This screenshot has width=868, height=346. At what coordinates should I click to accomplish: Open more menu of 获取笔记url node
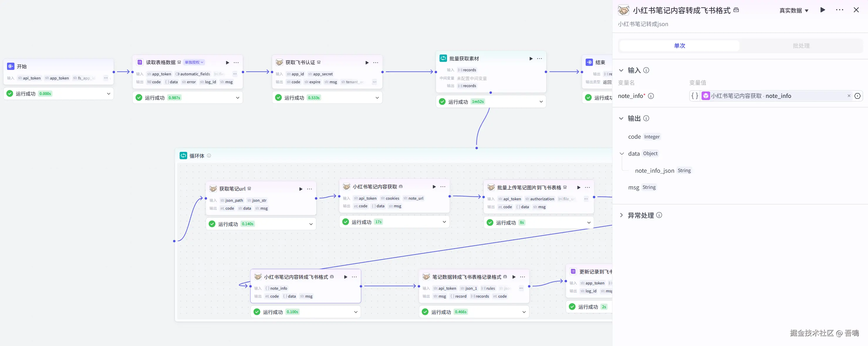pos(309,189)
